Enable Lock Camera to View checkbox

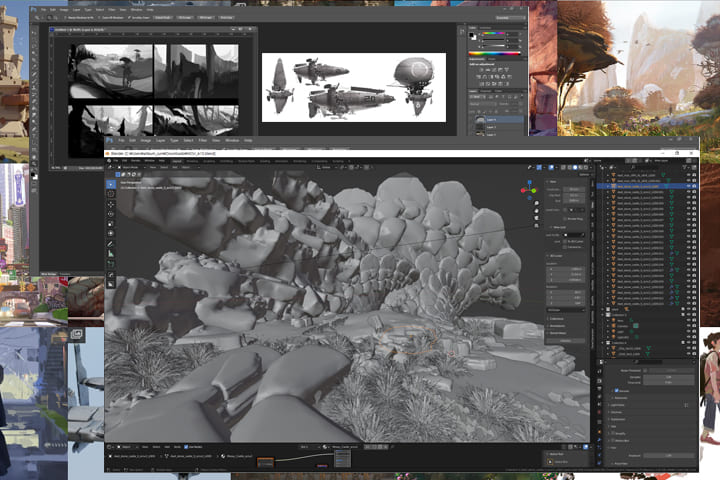[566, 247]
